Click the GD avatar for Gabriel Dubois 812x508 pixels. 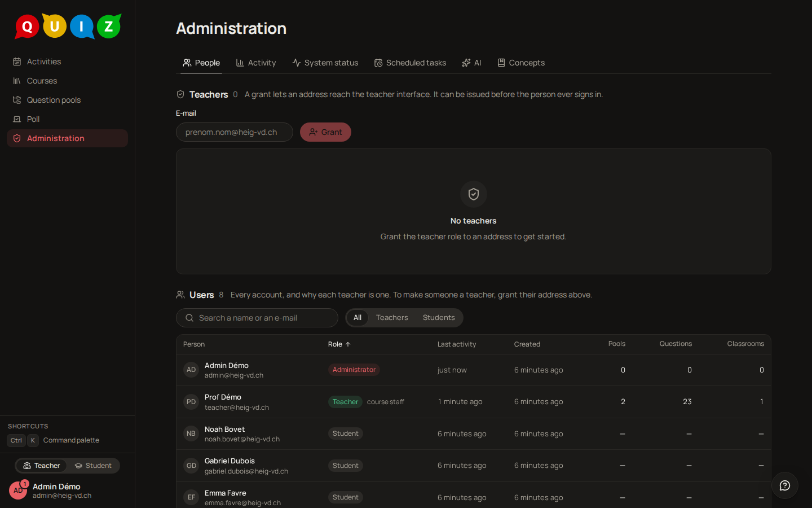tap(191, 466)
